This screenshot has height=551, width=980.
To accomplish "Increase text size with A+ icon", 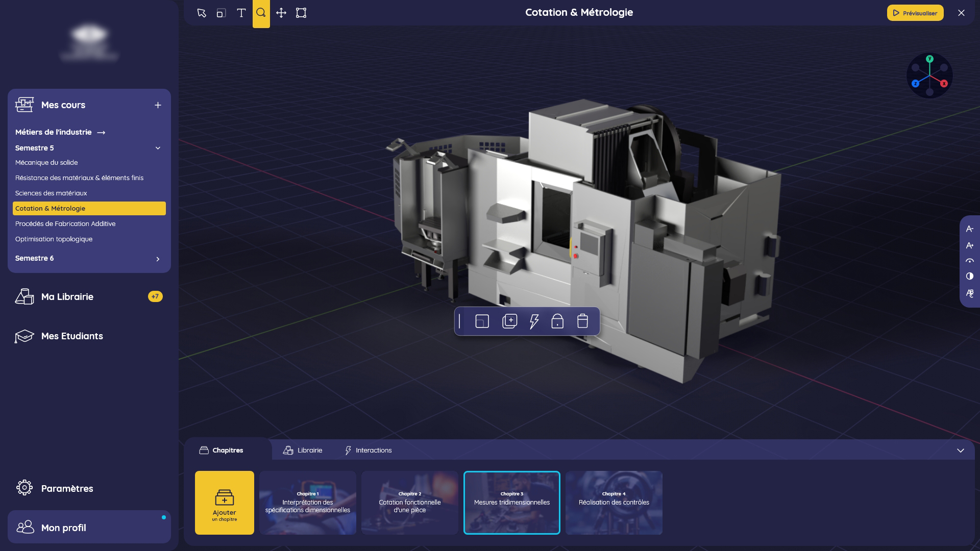I will click(x=970, y=245).
